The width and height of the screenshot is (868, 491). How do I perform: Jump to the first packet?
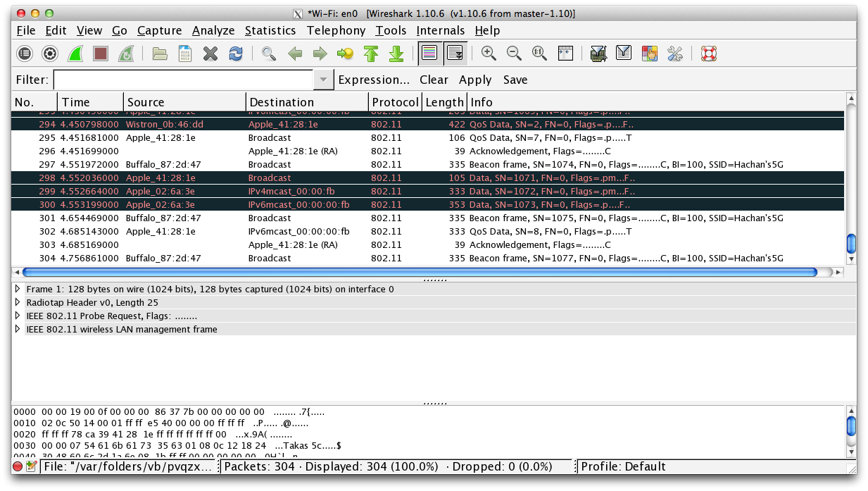371,54
